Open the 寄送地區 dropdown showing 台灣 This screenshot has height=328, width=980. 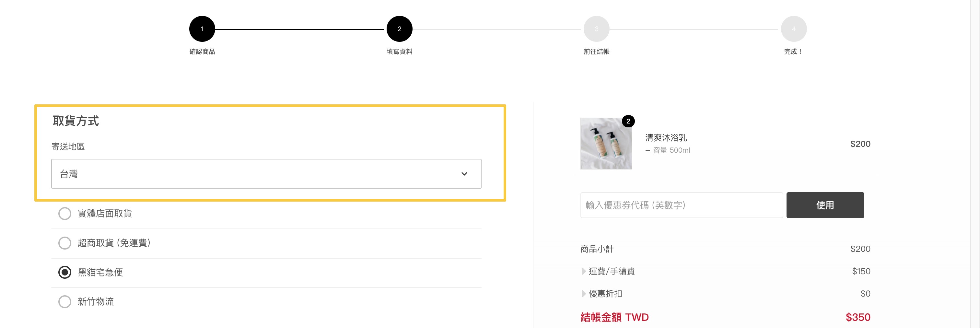266,173
